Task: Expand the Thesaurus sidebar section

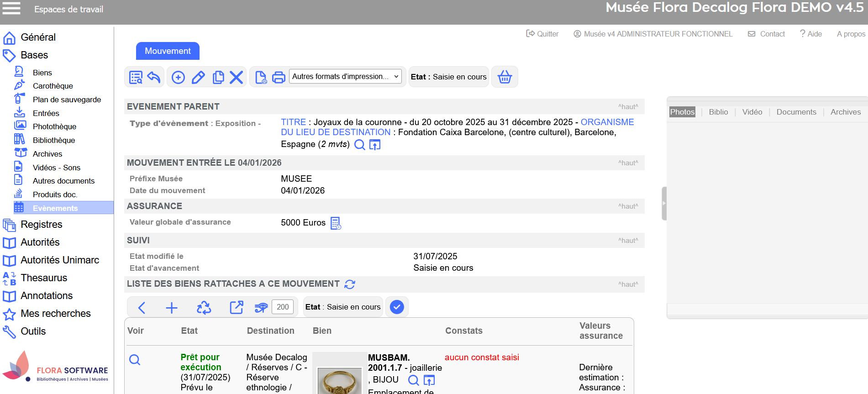Action: click(x=44, y=278)
